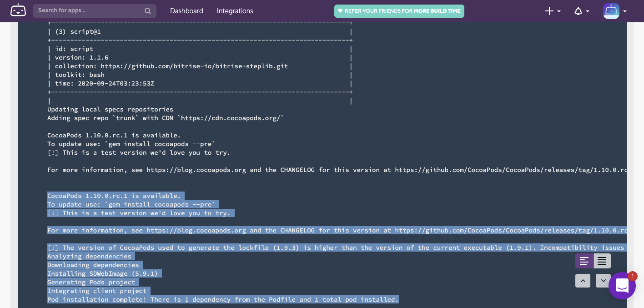Open the notifications bell
This screenshot has width=644, height=308.
pos(578,11)
